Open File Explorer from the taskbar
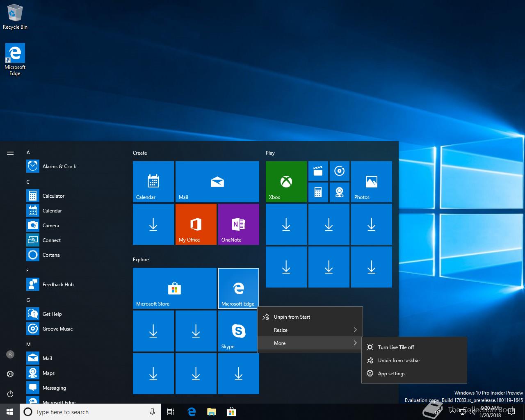The image size is (525, 420). point(212,412)
